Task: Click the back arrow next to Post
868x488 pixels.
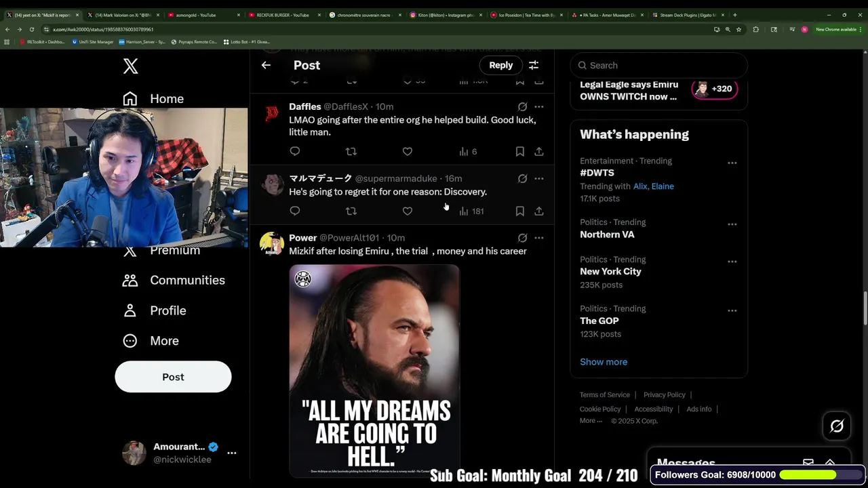Action: (266, 65)
